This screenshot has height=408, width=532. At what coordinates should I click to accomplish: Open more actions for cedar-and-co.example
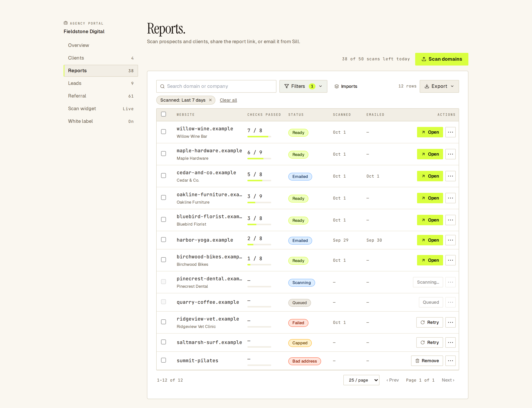point(450,176)
